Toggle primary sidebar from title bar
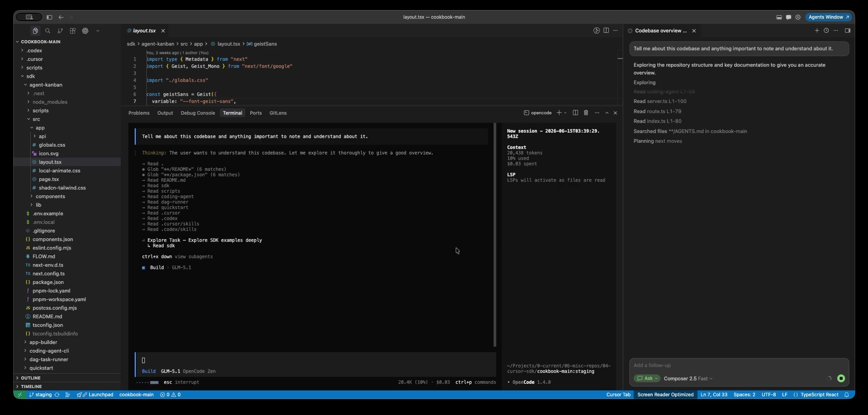The height and width of the screenshot is (415, 868). pos(49,17)
